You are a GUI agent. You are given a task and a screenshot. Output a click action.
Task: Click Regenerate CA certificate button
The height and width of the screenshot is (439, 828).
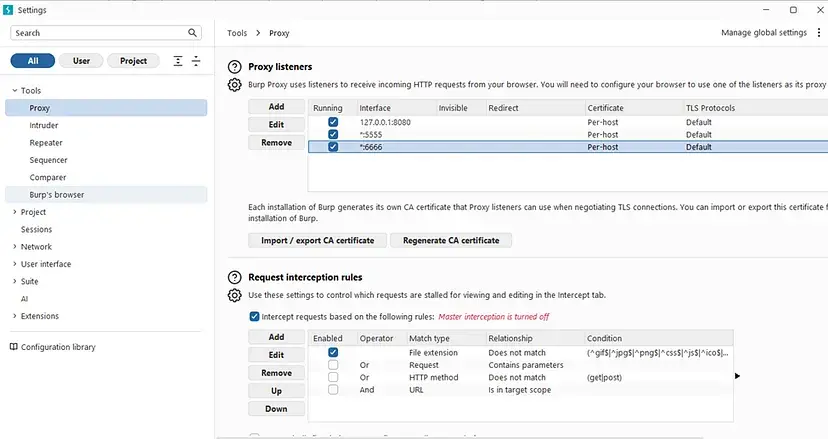[450, 240]
